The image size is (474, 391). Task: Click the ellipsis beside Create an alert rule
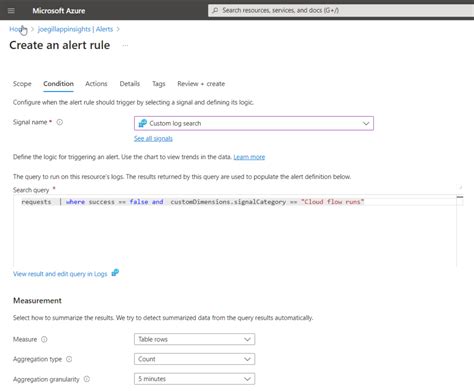coord(125,45)
